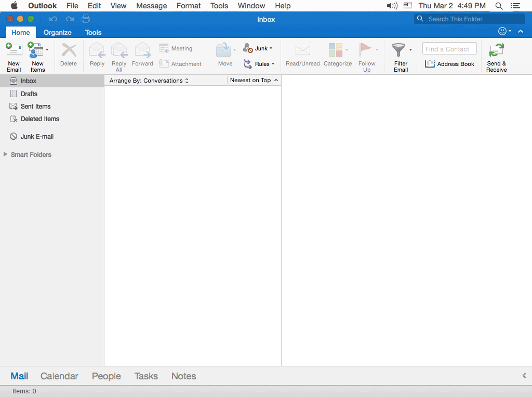Click Send & Receive sync icon

(x=497, y=50)
